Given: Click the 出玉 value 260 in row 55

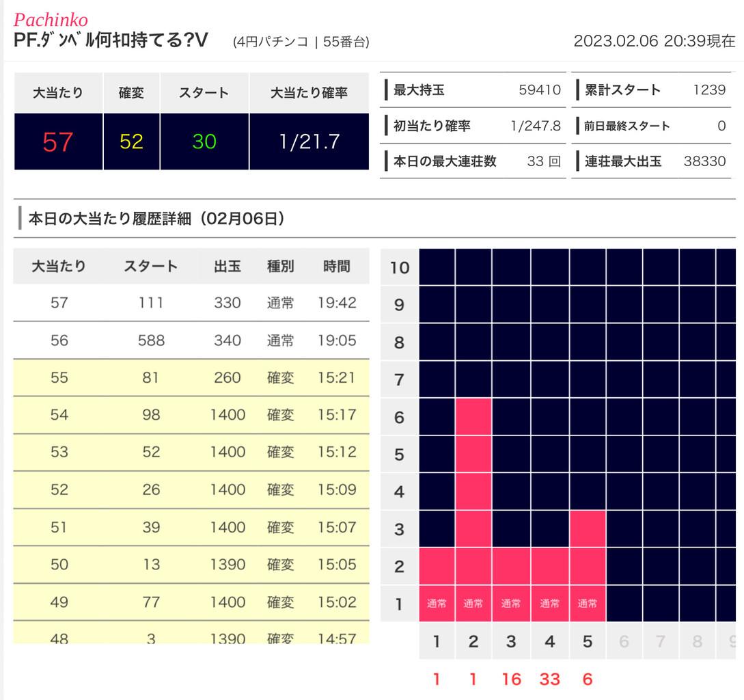Looking at the screenshot, I should pos(228,377).
